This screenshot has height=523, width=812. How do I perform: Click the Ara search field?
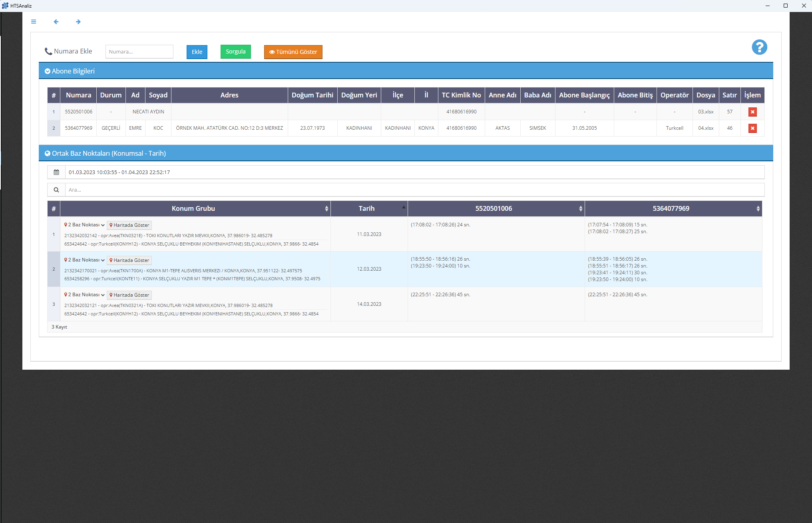(x=415, y=190)
